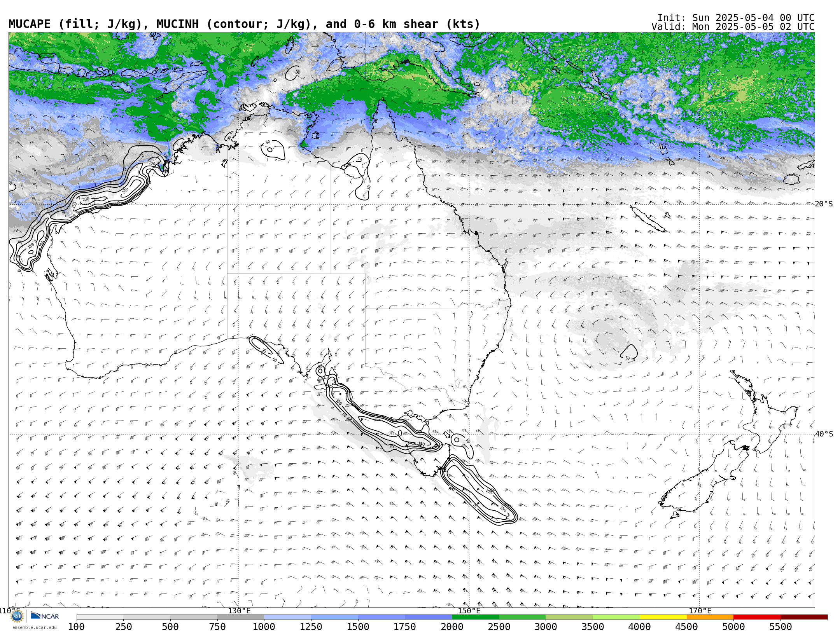Click the '100' colorbar label
The width and height of the screenshot is (840, 632).
[76, 627]
